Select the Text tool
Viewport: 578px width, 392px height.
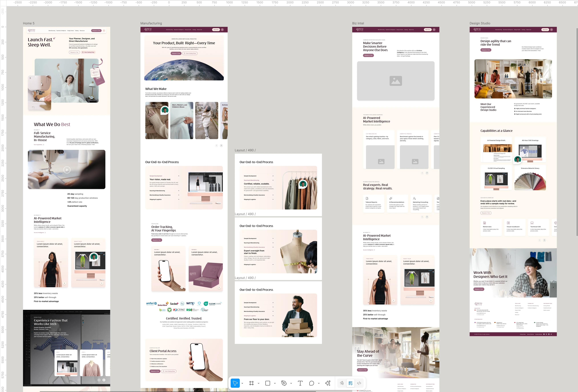pos(300,383)
